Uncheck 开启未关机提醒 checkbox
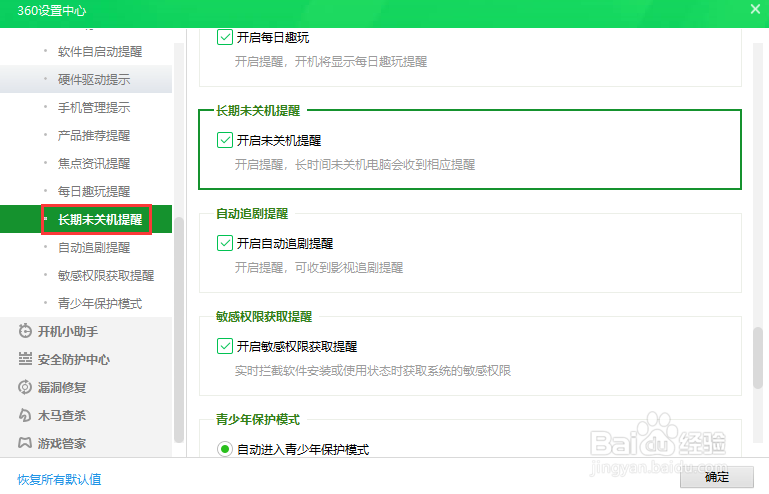 click(x=225, y=140)
